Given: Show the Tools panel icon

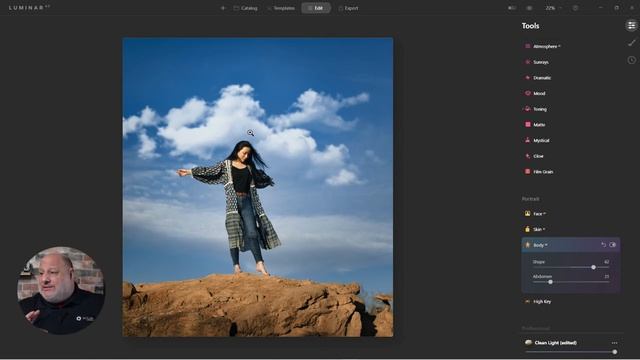Looking at the screenshot, I should [631, 26].
